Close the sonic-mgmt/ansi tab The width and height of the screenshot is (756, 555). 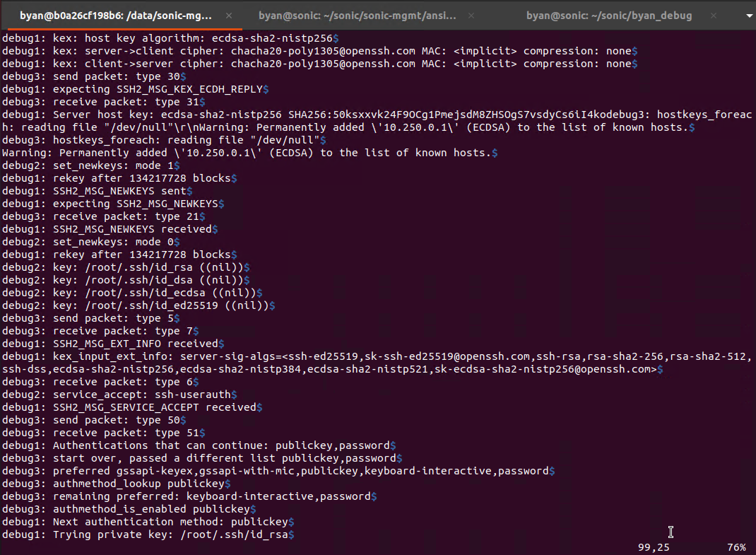point(471,15)
